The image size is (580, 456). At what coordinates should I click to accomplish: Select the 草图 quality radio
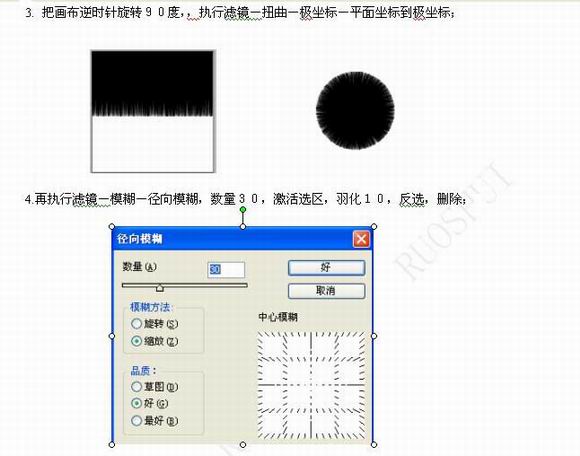[136, 387]
